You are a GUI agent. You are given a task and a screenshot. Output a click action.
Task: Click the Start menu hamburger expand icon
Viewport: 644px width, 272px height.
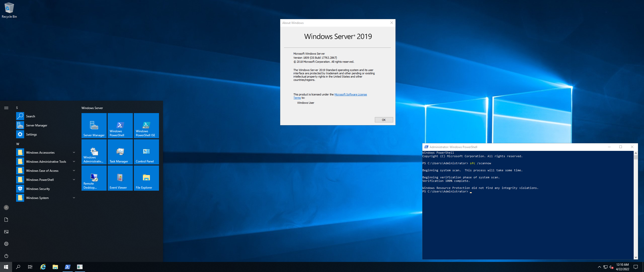tap(6, 108)
